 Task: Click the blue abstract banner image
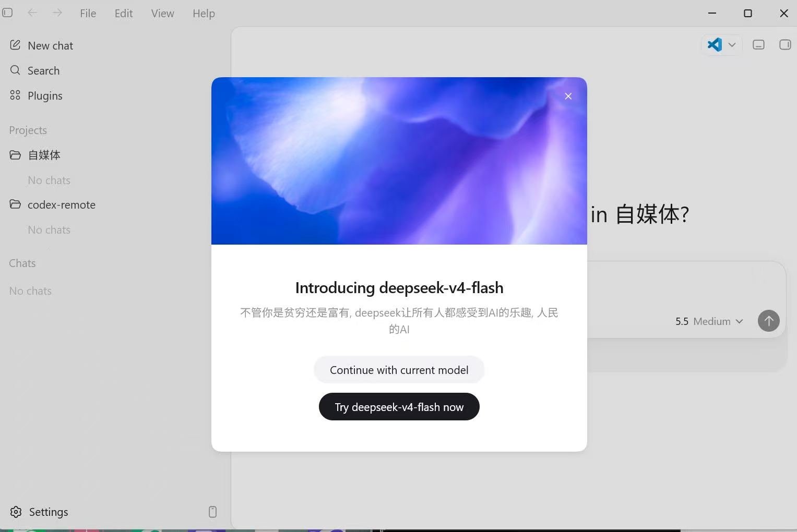tap(399, 161)
